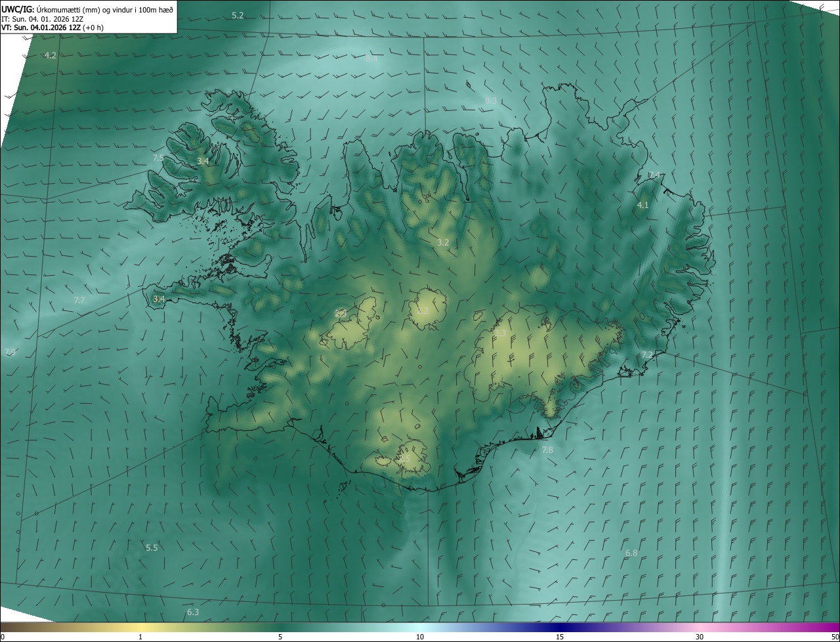Click the 4.2 value label on the map
This screenshot has width=840, height=642.
(x=51, y=56)
